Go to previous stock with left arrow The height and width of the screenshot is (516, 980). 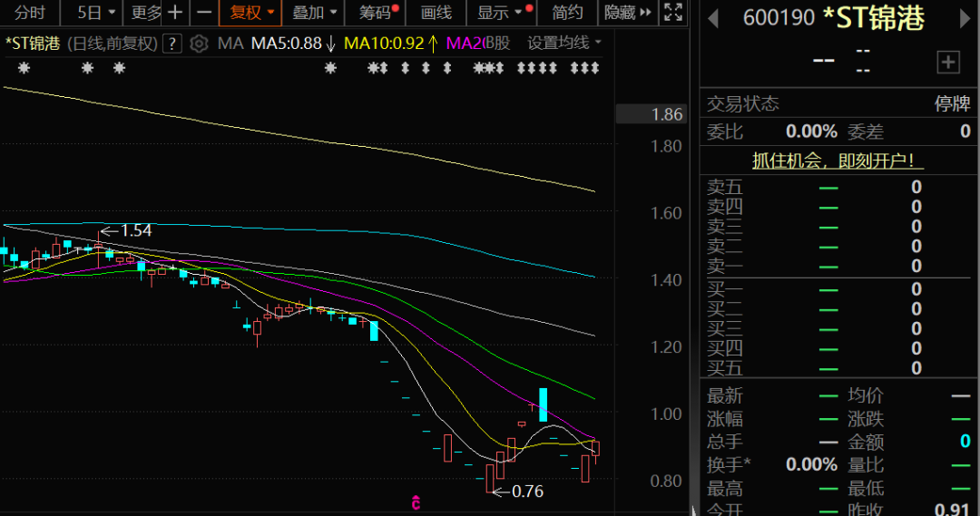click(714, 17)
